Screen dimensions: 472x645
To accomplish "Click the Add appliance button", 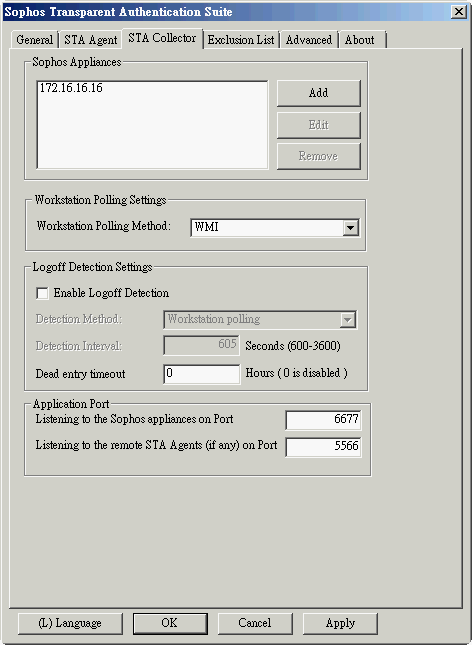I will [x=319, y=93].
